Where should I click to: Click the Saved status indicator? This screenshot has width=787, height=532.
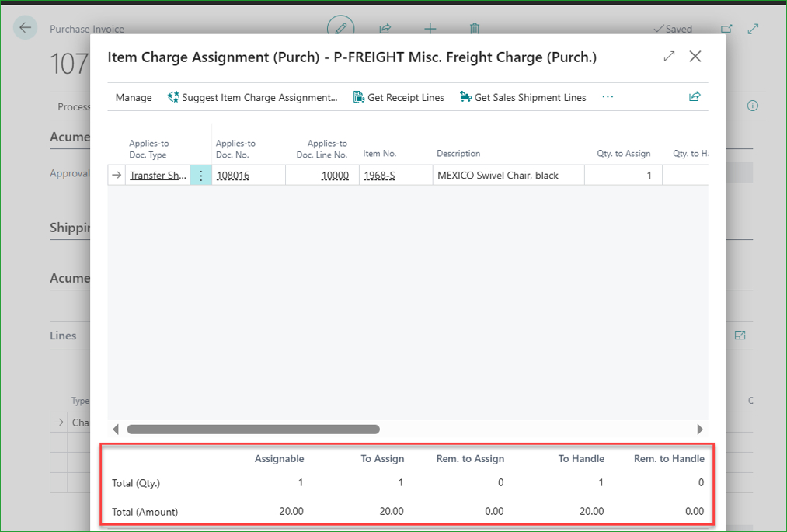673,29
